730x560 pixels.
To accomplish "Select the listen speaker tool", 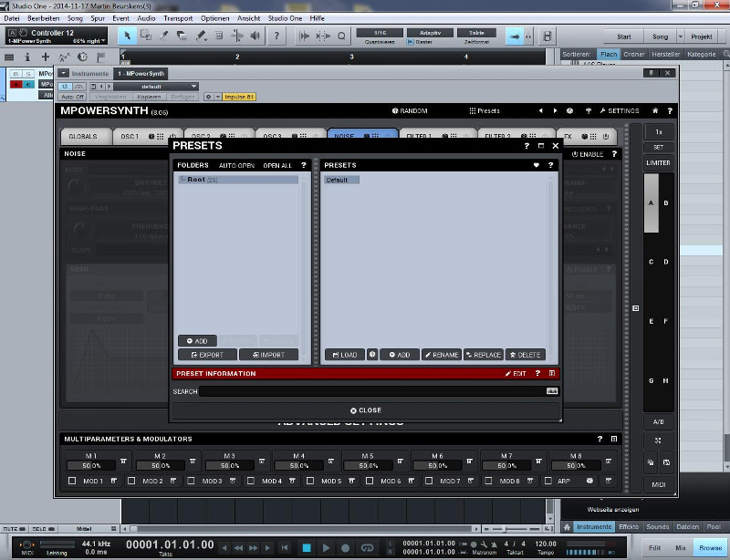I will point(255,36).
